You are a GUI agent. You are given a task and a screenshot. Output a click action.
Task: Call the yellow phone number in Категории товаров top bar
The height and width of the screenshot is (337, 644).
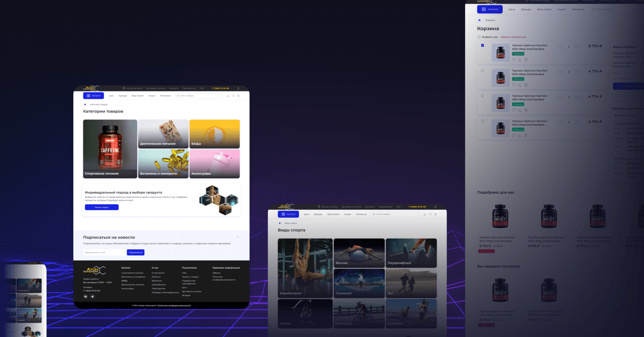point(220,88)
